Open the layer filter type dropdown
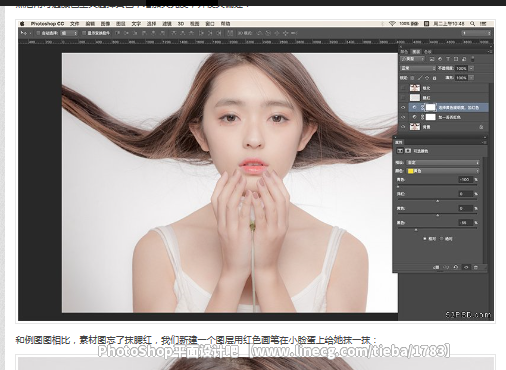506x370 pixels. coord(413,59)
